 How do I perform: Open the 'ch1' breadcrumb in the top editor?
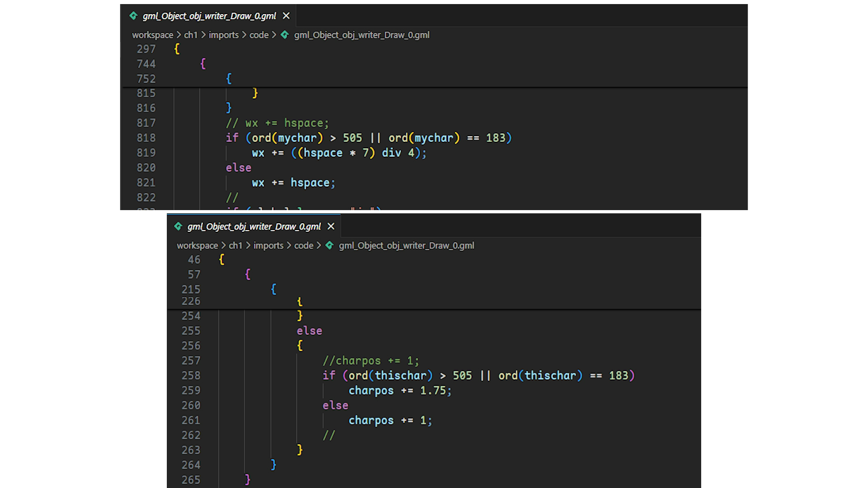pos(190,35)
